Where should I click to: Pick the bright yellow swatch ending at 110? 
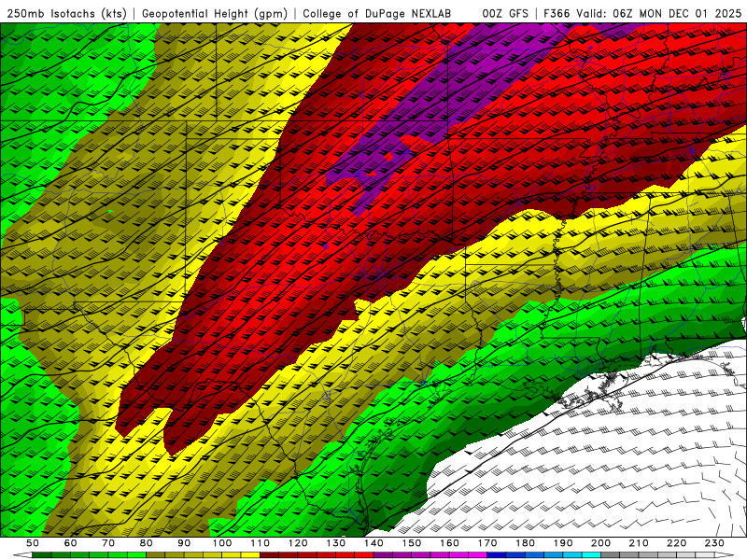pos(250,554)
